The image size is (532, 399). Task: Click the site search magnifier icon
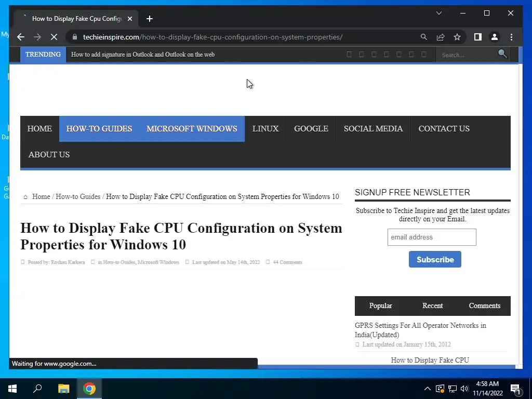coord(502,54)
